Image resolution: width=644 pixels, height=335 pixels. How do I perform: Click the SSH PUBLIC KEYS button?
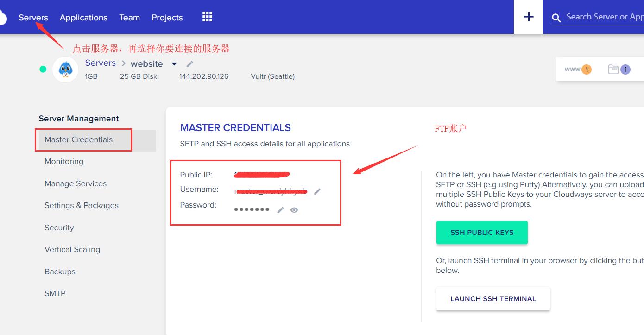tap(482, 233)
